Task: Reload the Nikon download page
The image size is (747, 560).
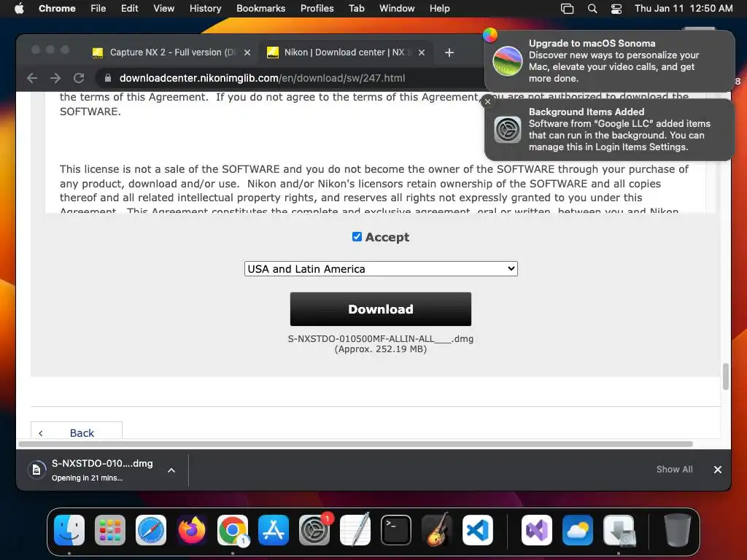Action: 79,78
